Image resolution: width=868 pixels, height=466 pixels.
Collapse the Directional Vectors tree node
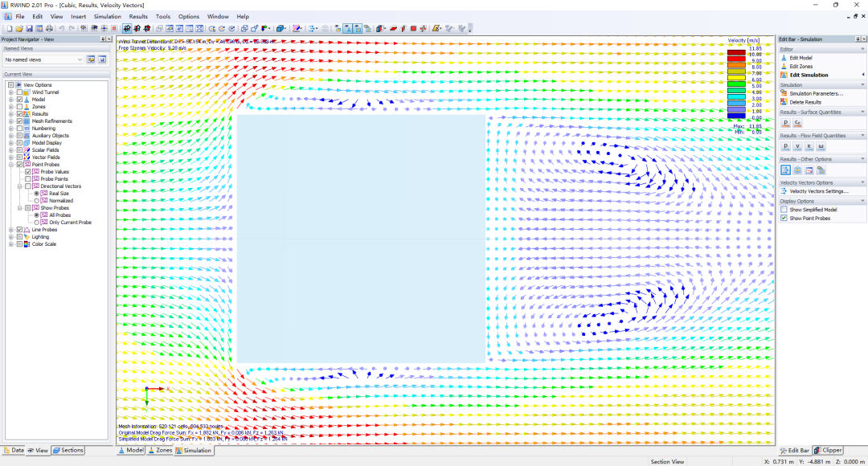click(20, 186)
